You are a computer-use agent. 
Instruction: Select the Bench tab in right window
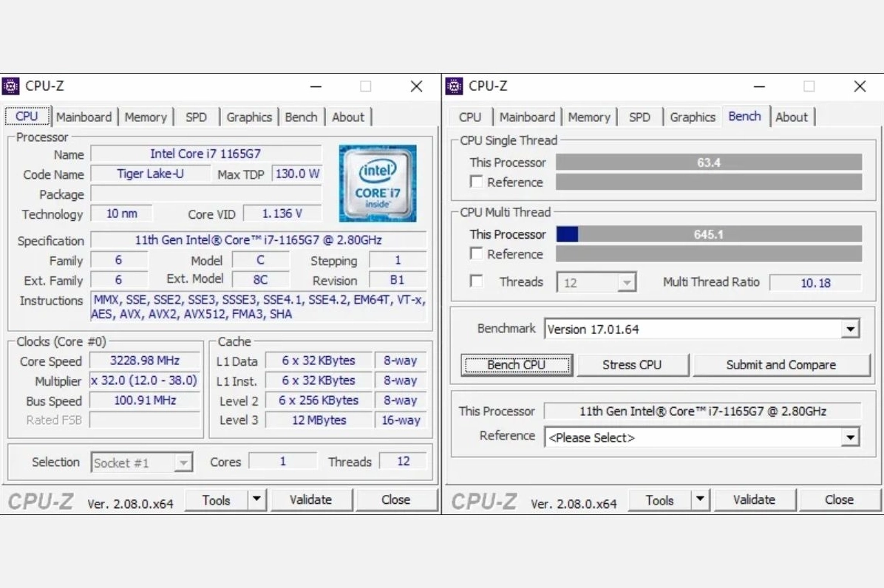(x=745, y=116)
